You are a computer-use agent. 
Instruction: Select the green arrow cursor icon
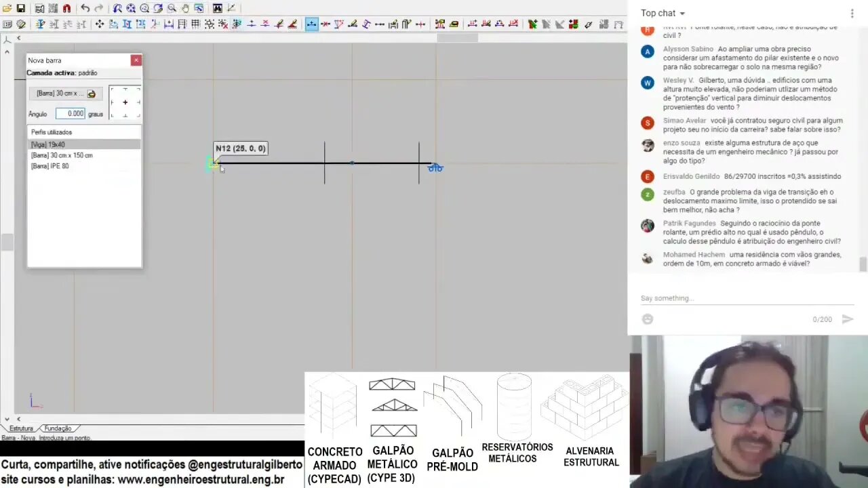(533, 24)
